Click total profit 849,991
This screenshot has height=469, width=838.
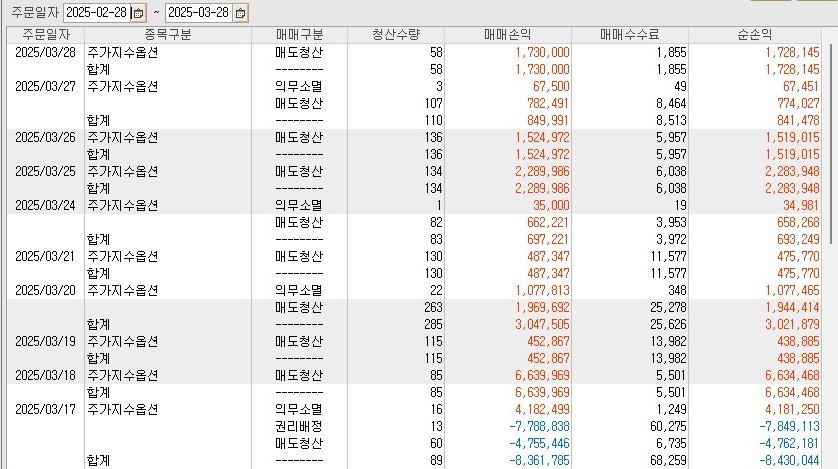[x=548, y=120]
